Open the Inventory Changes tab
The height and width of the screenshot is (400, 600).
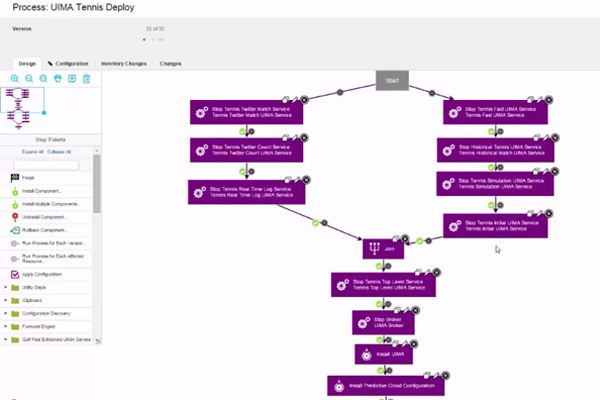click(x=124, y=64)
